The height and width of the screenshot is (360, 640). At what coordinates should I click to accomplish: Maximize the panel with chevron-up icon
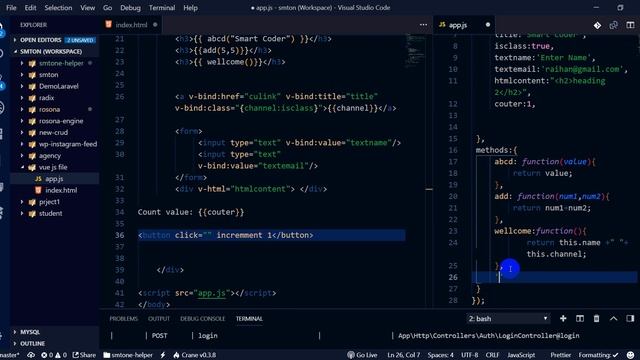click(x=613, y=319)
